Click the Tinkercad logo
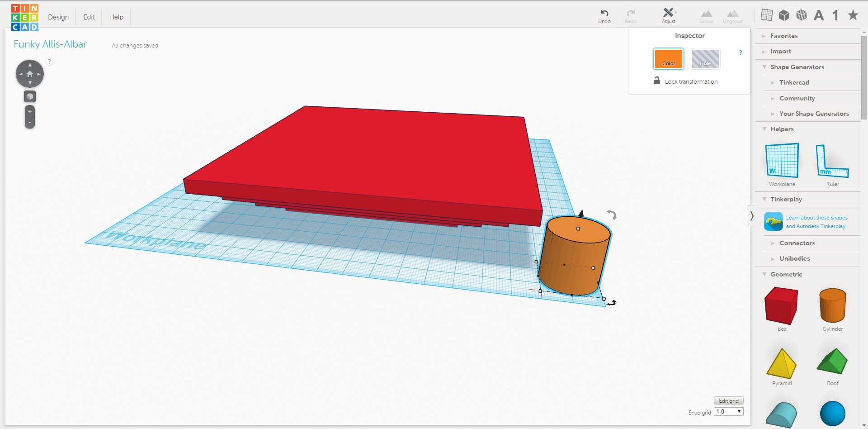The width and height of the screenshot is (868, 429). [25, 17]
